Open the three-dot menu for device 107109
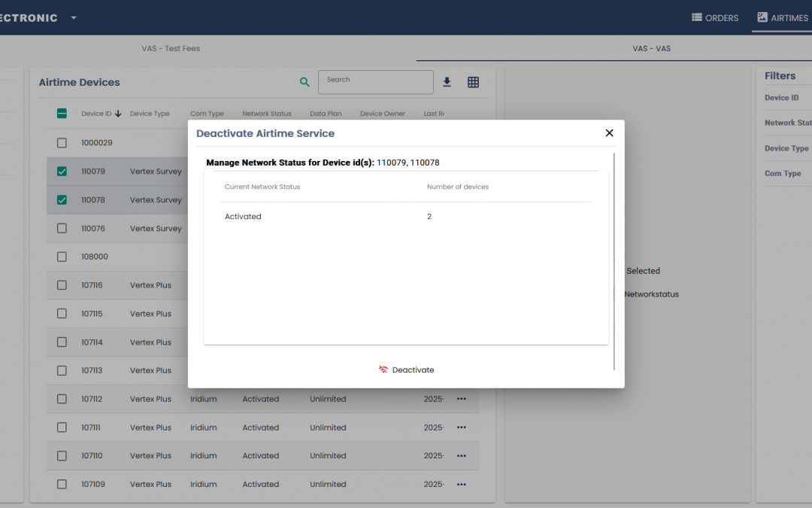This screenshot has width=812, height=508. coord(461,485)
